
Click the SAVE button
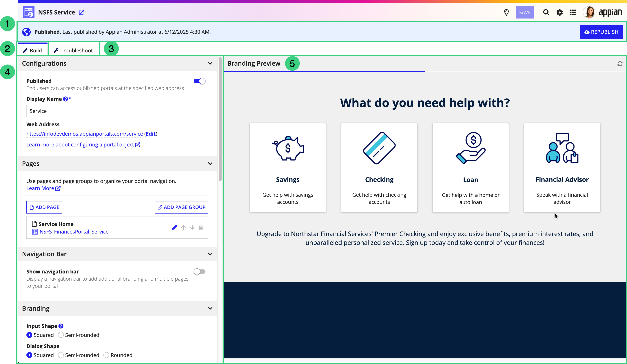tap(525, 12)
